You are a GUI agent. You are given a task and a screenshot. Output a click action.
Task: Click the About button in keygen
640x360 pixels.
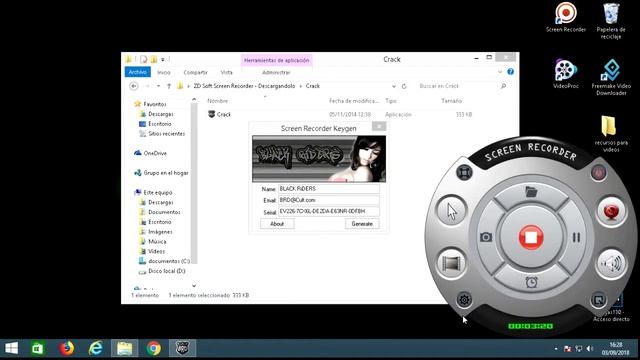[277, 224]
